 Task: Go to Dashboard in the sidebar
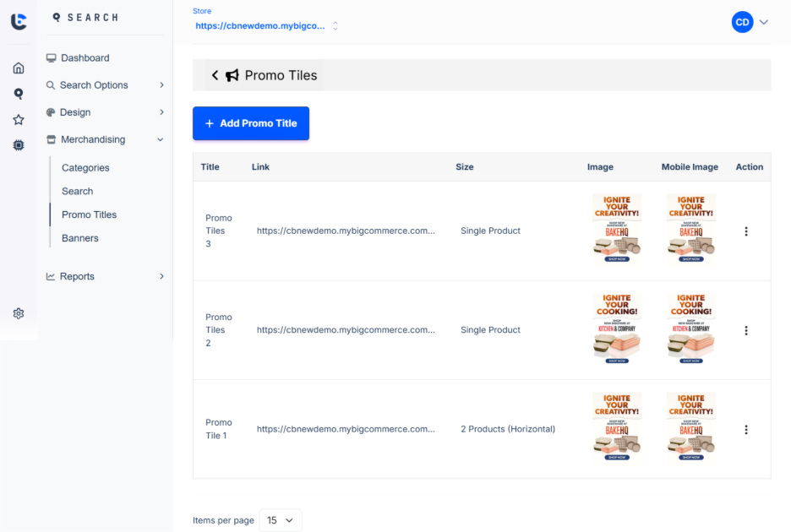point(85,58)
